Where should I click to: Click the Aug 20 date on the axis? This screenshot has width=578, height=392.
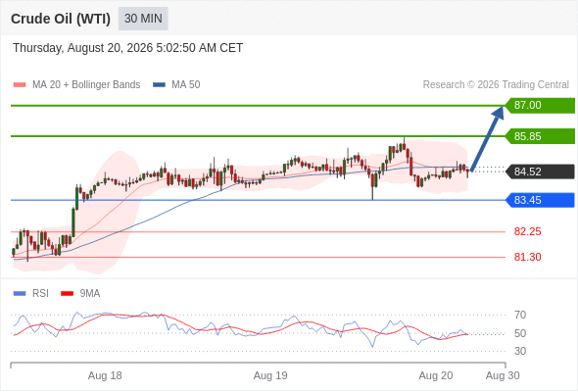coord(436,375)
